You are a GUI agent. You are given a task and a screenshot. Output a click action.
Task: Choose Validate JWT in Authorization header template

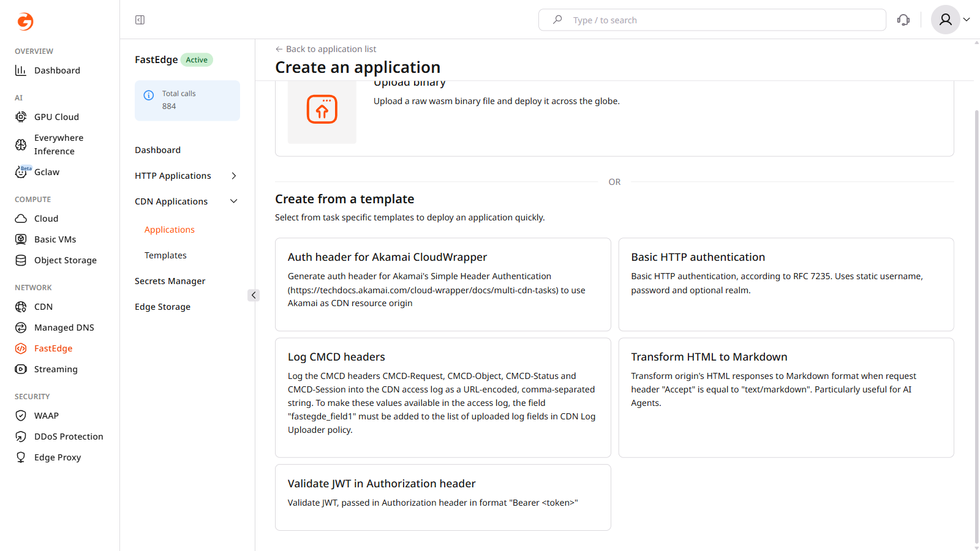pos(443,497)
